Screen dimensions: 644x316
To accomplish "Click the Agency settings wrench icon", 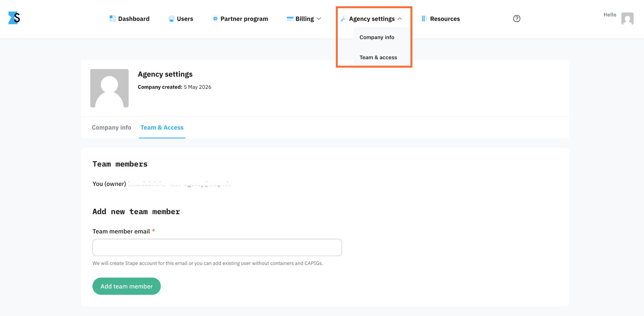I will point(344,19).
